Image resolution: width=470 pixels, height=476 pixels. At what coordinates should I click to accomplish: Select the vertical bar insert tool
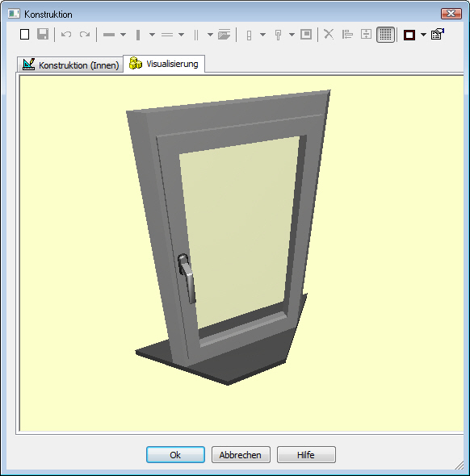(x=138, y=35)
